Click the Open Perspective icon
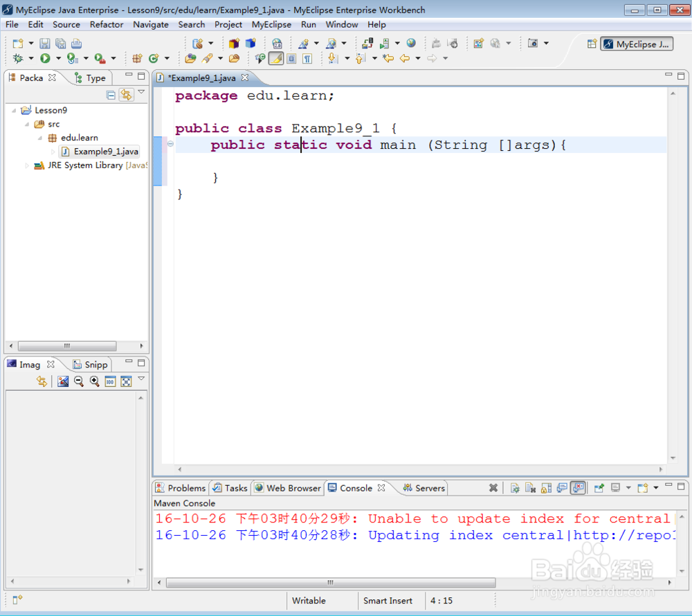The height and width of the screenshot is (616, 692). coord(592,44)
